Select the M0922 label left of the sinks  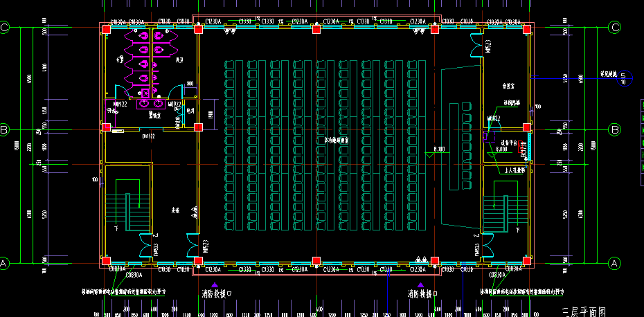point(120,105)
